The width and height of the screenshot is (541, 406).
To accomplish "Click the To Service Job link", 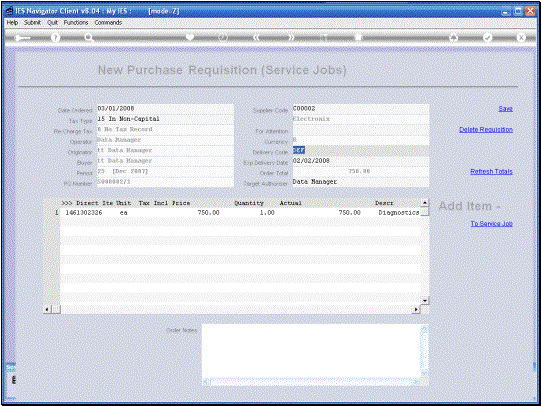I will 491,224.
